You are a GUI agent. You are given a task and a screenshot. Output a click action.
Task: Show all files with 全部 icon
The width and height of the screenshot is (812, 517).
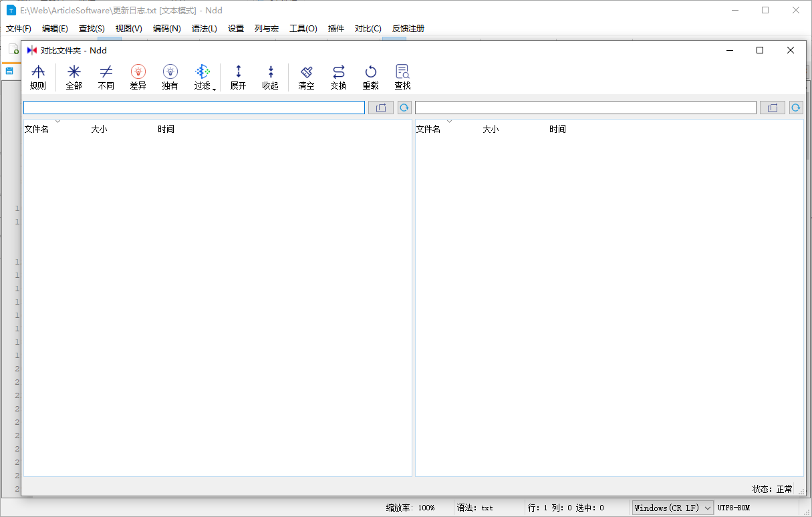74,77
